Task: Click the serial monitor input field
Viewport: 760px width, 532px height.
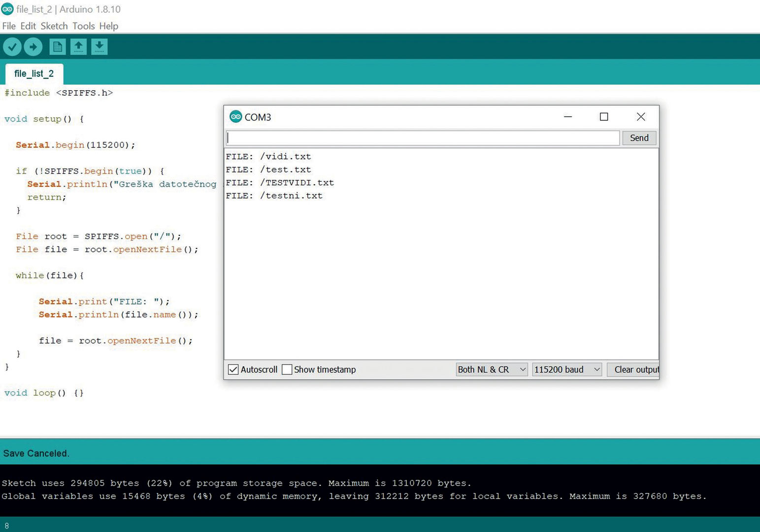Action: (x=423, y=138)
